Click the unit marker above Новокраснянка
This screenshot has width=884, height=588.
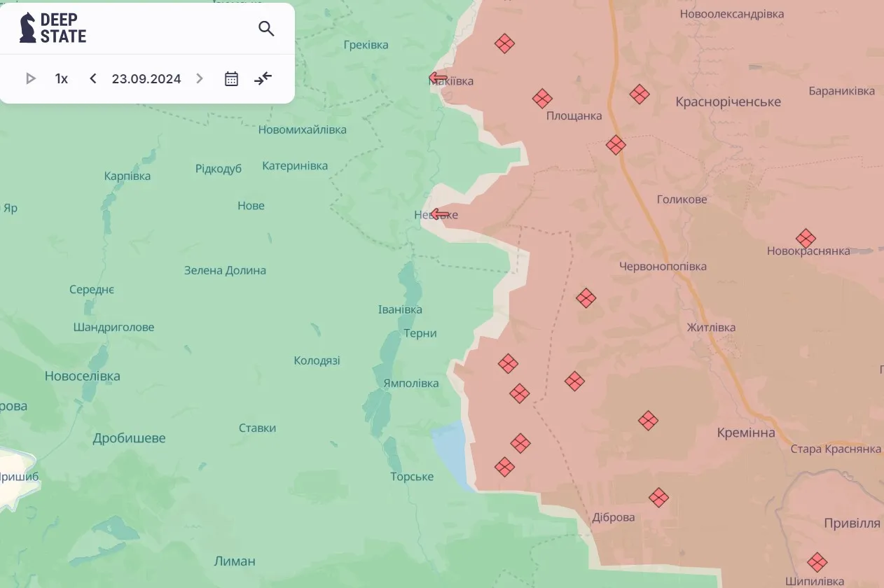tap(806, 238)
